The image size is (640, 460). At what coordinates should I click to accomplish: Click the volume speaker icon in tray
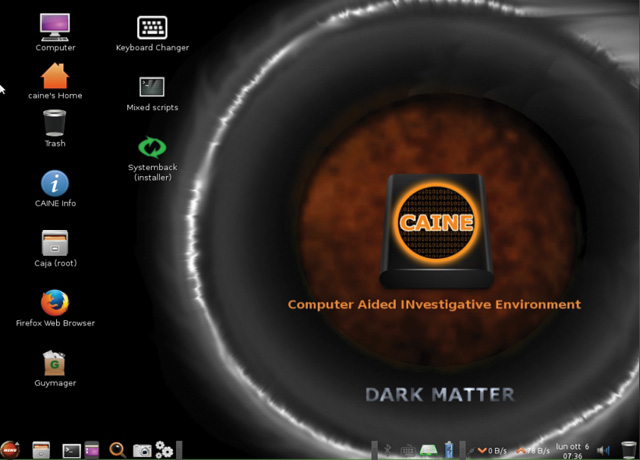click(603, 451)
